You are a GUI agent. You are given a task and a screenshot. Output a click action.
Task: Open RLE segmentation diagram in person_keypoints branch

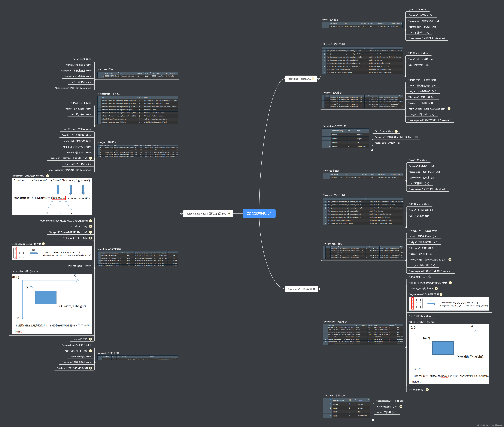coord(52,253)
